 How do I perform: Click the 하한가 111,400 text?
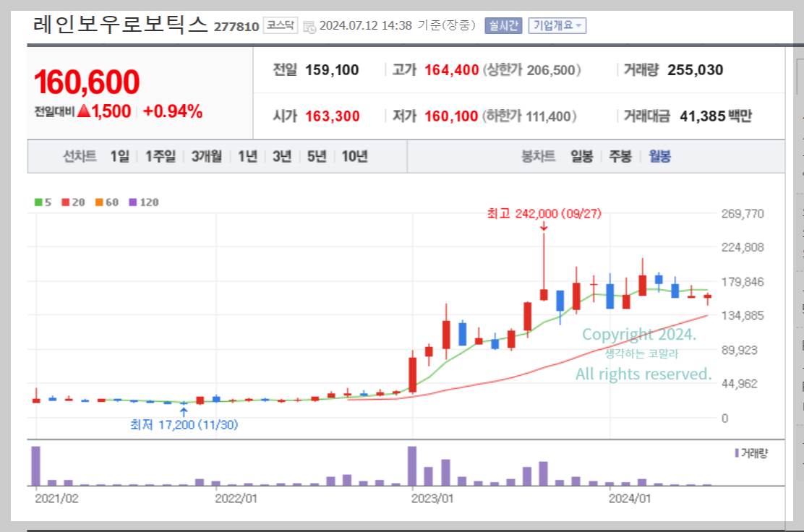tap(529, 116)
